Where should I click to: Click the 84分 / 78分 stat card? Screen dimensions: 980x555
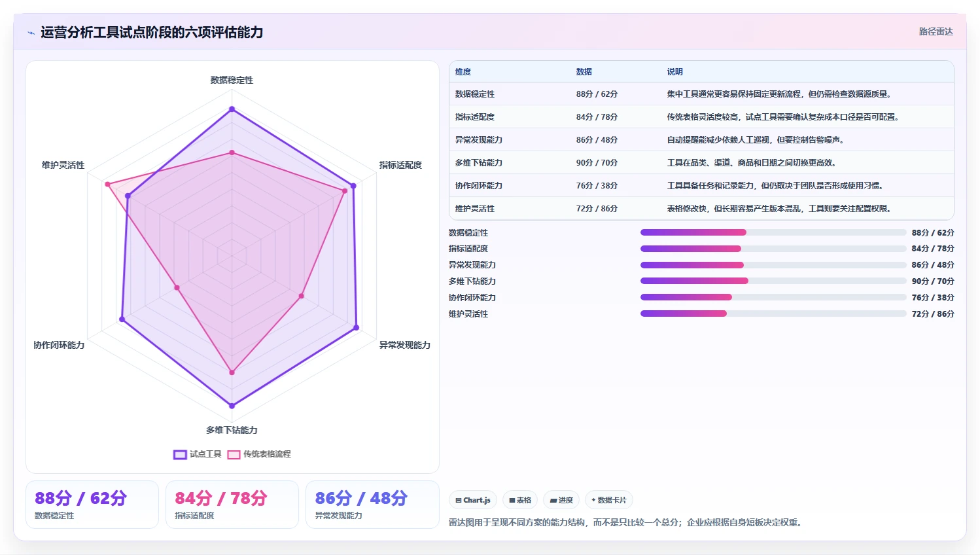click(x=232, y=505)
